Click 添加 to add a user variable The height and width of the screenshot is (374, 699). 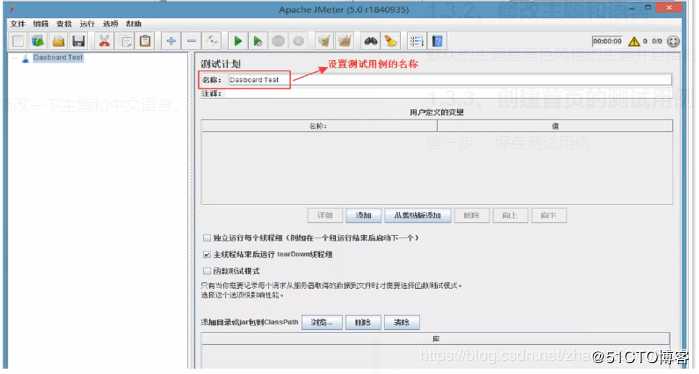[363, 216]
